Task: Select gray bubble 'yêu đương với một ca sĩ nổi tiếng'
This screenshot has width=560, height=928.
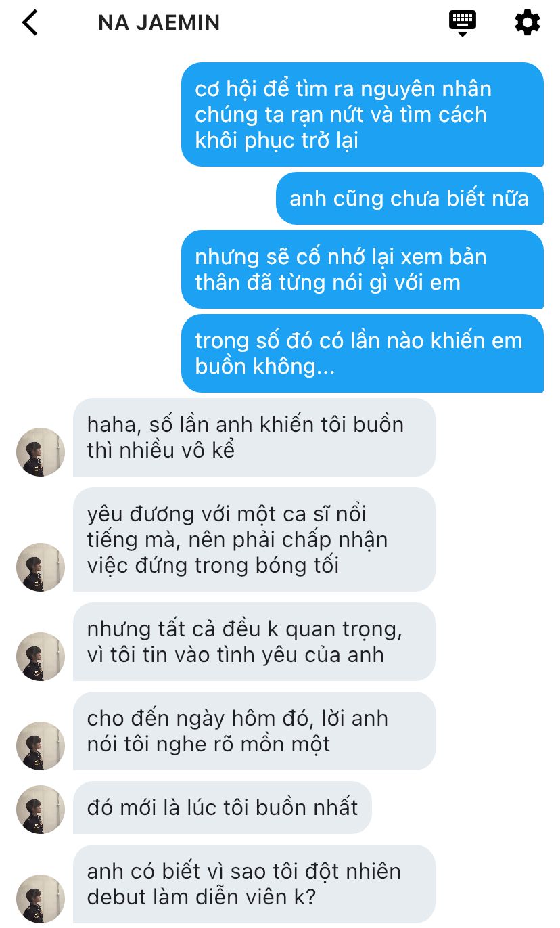Action: (254, 539)
